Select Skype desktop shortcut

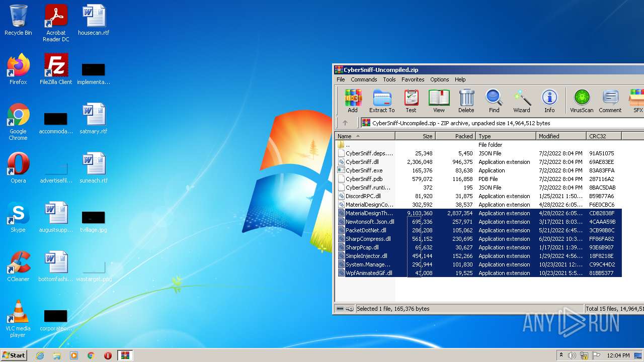18,217
